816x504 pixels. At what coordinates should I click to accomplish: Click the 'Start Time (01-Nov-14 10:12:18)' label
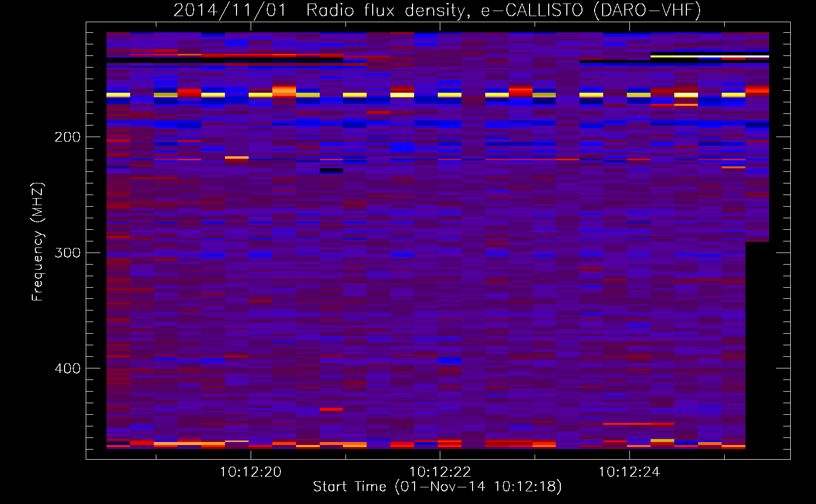437,487
